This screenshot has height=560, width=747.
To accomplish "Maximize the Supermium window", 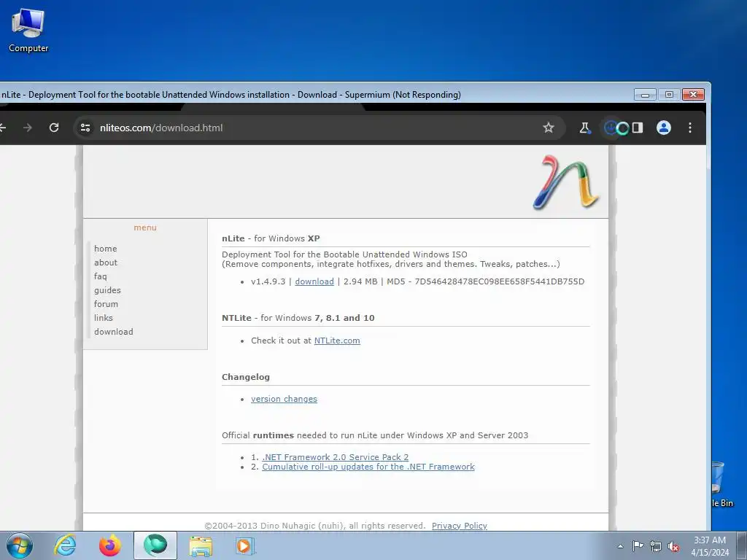I will point(669,95).
